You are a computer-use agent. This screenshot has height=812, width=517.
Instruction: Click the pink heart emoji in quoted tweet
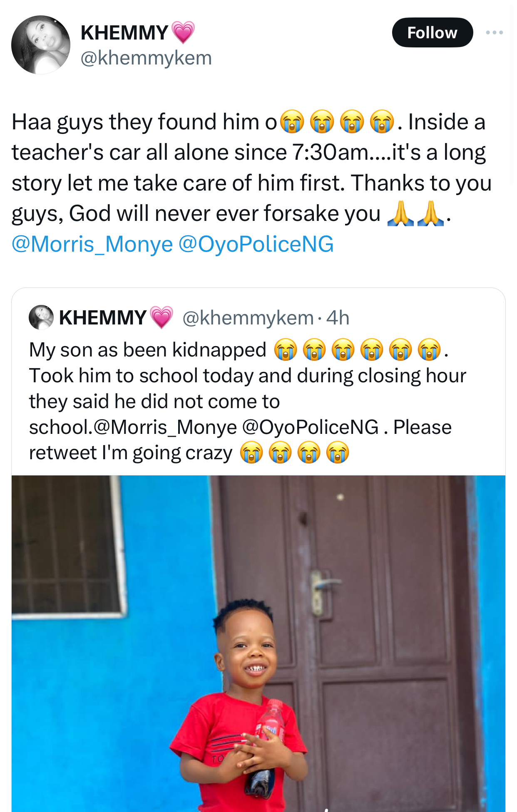tap(162, 318)
